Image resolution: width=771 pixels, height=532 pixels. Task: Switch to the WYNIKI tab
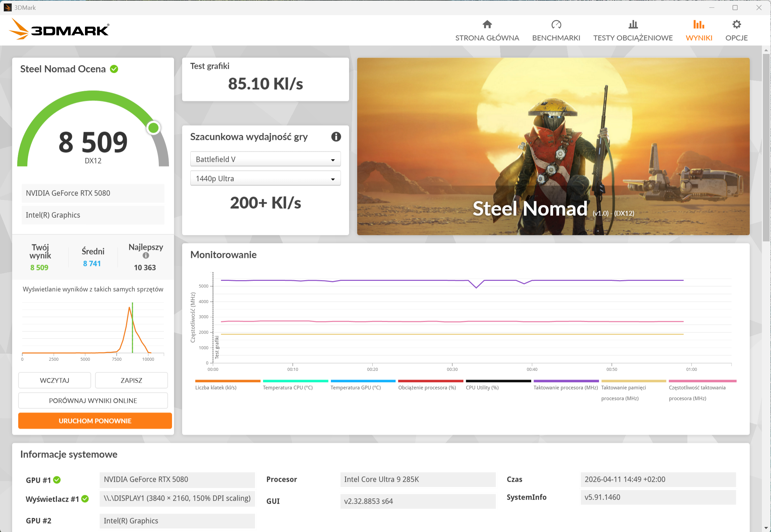pos(699,38)
